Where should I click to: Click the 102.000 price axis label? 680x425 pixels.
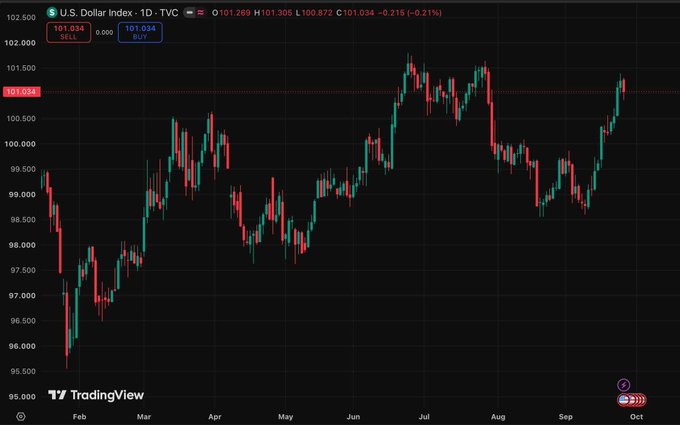pyautogui.click(x=20, y=42)
